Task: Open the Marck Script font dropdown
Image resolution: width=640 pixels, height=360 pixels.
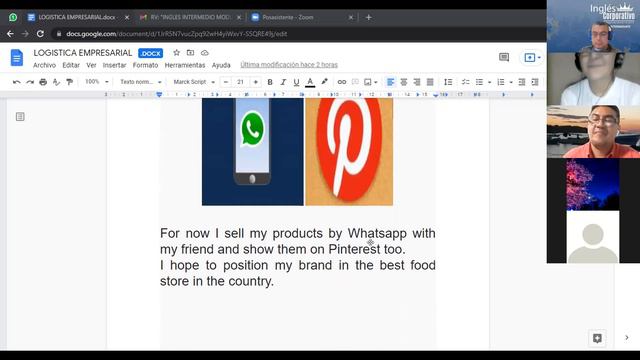Action: (194, 82)
